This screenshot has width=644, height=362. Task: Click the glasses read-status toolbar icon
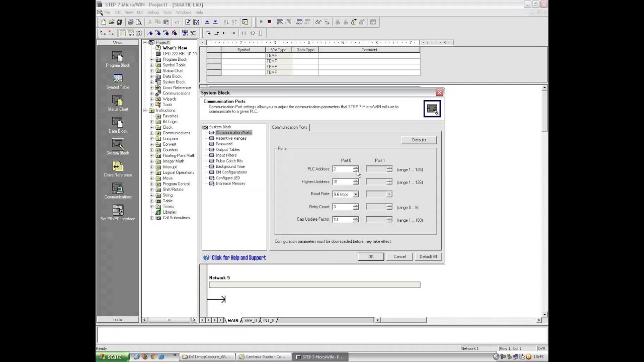(318, 22)
